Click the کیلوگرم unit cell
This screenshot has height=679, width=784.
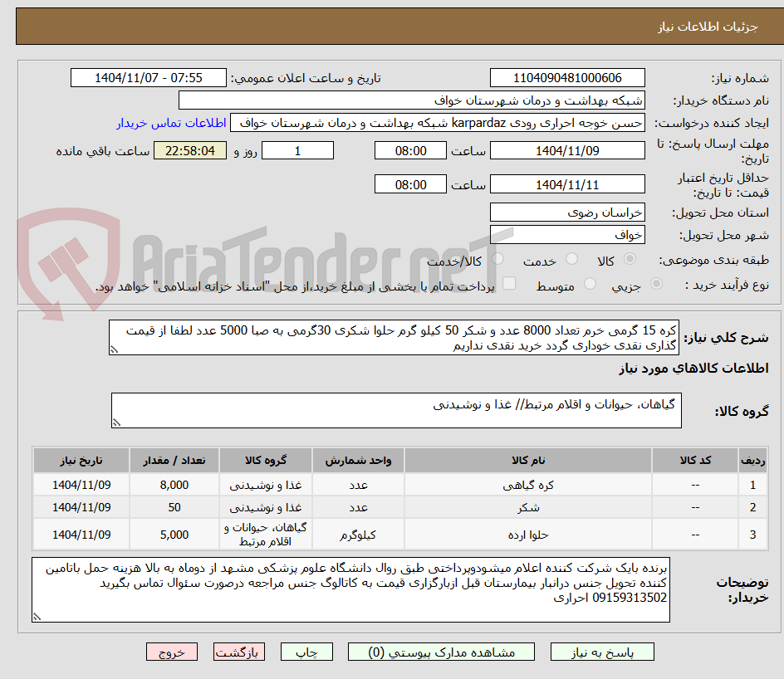(x=358, y=535)
